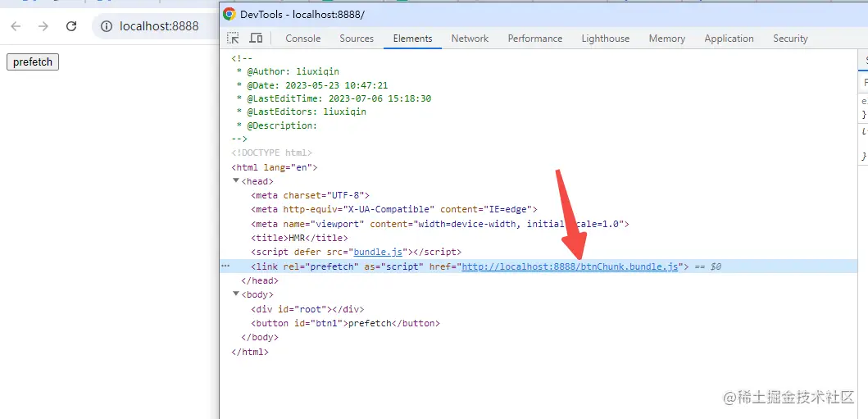Click the Chrome icon in DevTools title bar
Image resolution: width=868 pixels, height=419 pixels.
[229, 15]
